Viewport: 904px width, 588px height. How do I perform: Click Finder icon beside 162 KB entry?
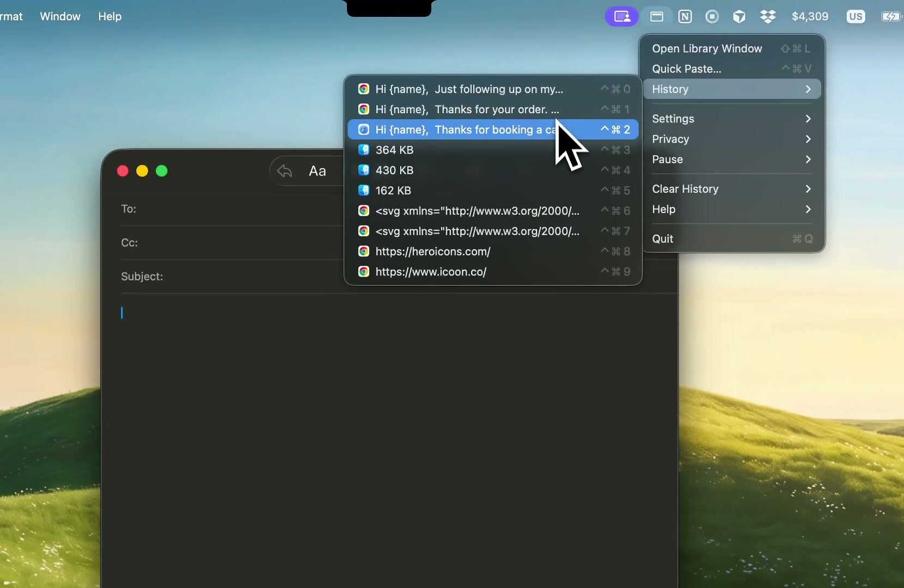pyautogui.click(x=364, y=190)
